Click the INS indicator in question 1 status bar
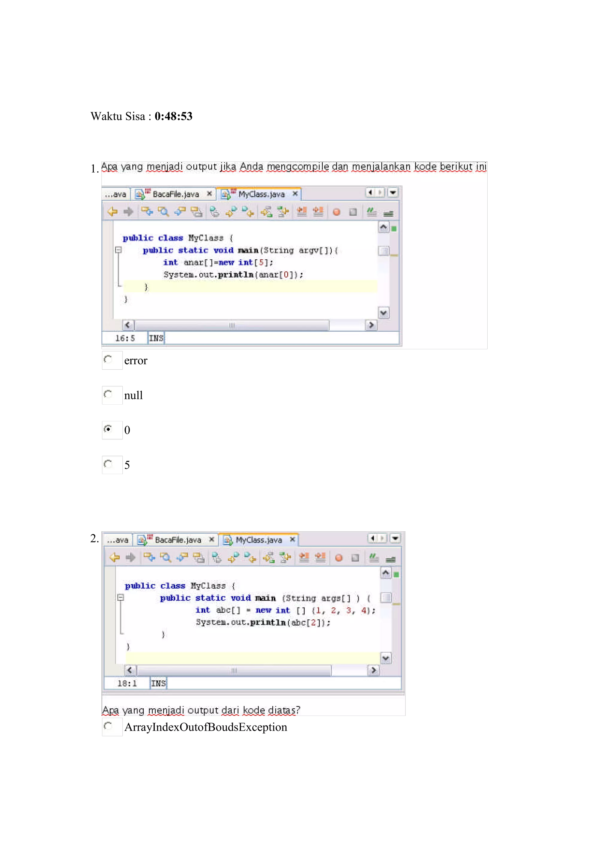Screen dimensions: 613x868 pos(156,338)
